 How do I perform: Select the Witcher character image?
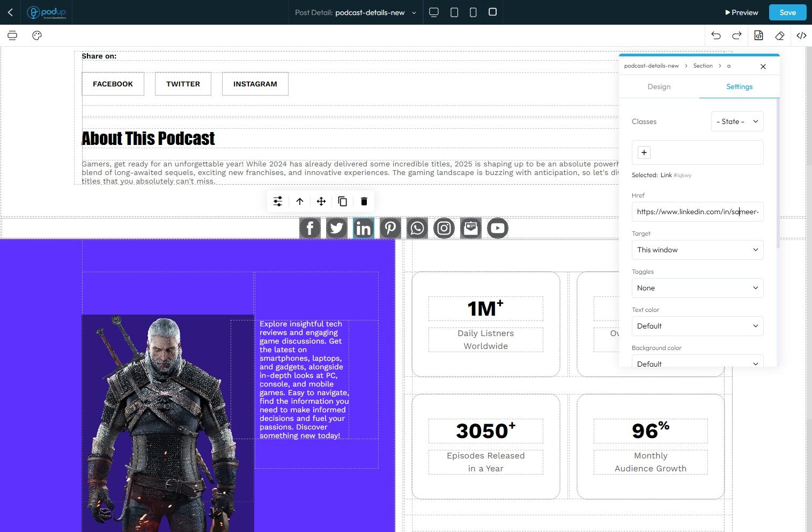pyautogui.click(x=168, y=423)
